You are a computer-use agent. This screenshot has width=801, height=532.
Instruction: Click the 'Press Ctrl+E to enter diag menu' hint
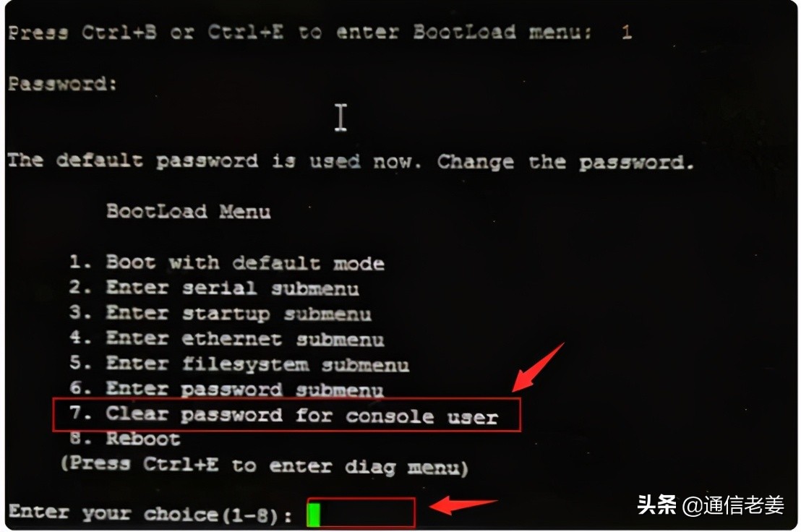(x=264, y=465)
